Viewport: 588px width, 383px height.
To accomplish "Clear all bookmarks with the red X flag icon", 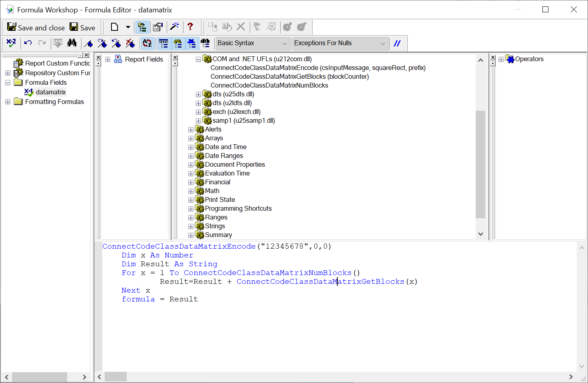I will click(x=130, y=43).
